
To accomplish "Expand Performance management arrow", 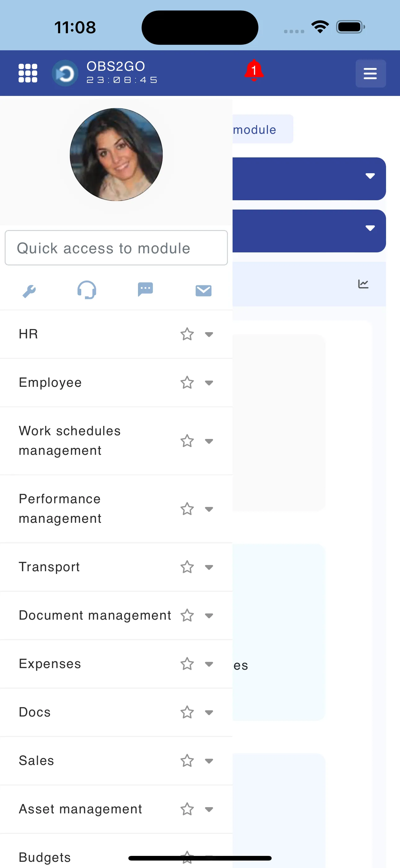I will (209, 509).
